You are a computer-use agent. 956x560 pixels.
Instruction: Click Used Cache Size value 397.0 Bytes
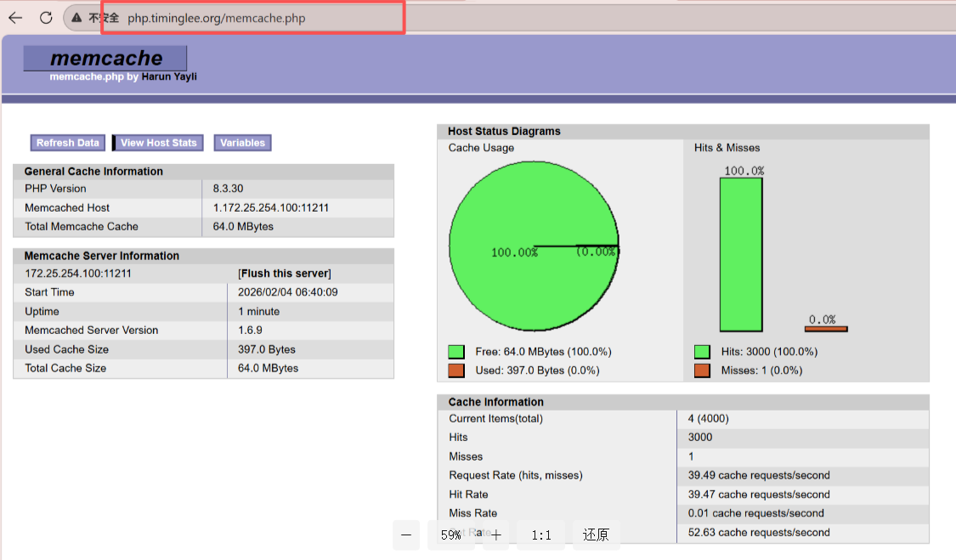267,349
